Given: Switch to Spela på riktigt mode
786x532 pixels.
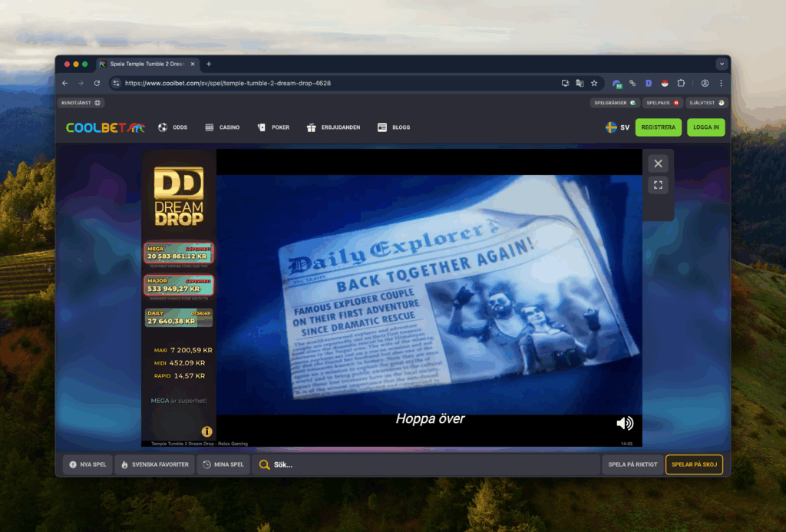Looking at the screenshot, I should point(632,464).
